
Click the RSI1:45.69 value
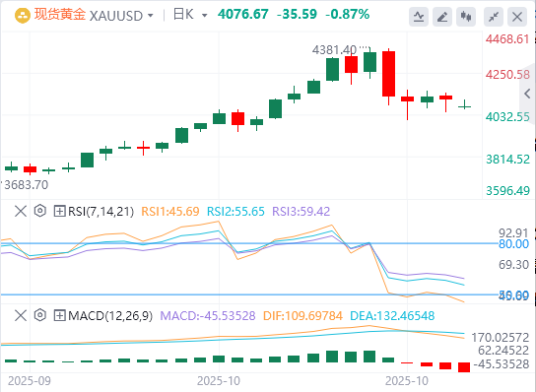[x=170, y=212]
